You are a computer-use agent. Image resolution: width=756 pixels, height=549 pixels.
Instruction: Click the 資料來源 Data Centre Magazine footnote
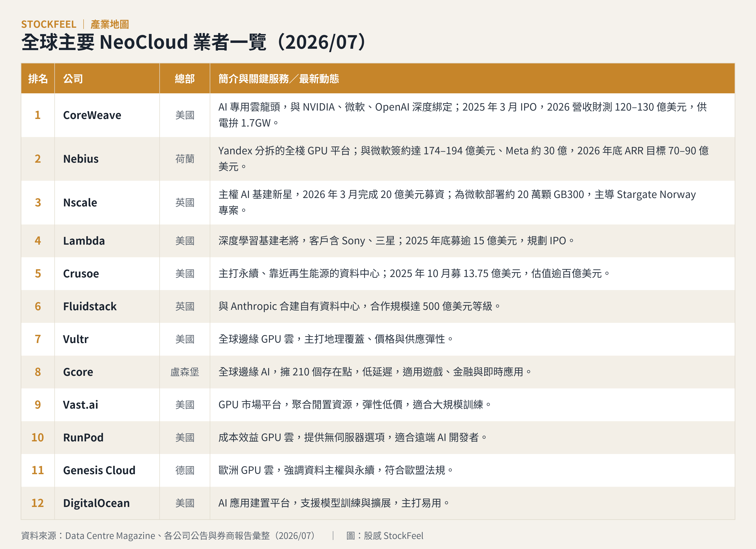point(168,536)
